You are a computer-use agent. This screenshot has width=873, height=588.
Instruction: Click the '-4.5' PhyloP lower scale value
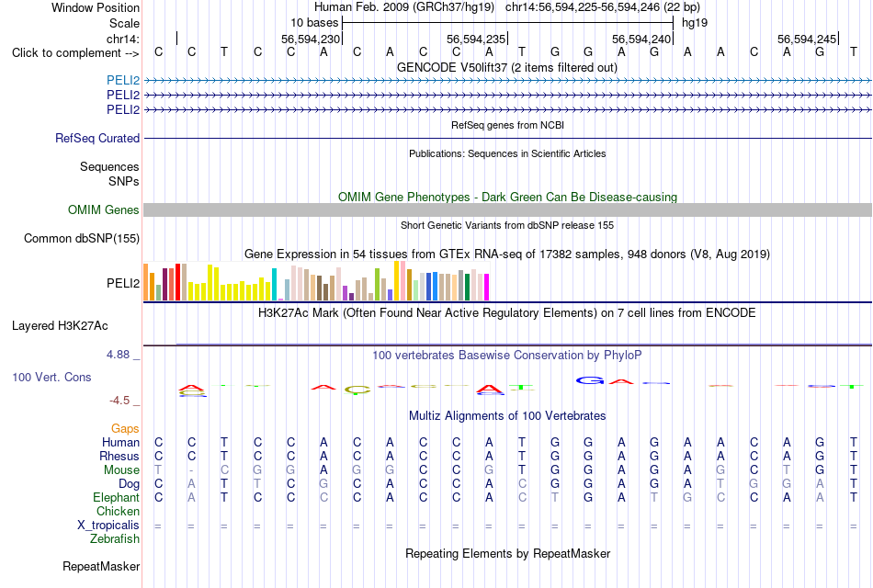(119, 401)
